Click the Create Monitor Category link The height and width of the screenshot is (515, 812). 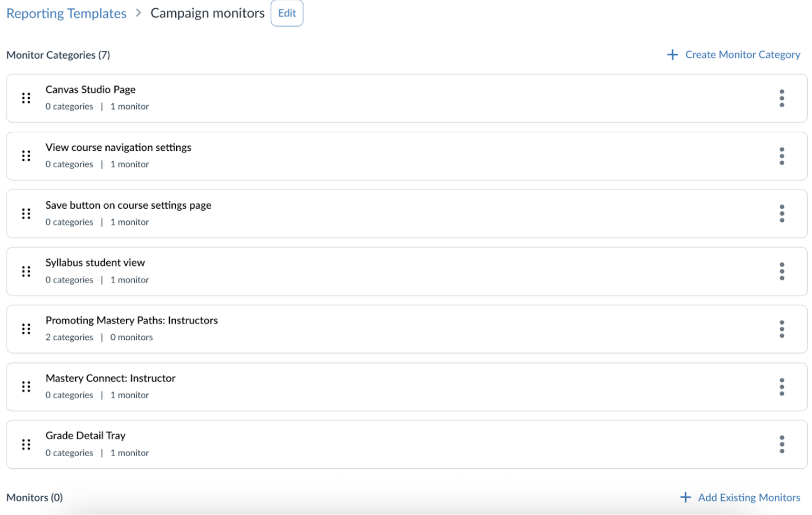click(742, 54)
